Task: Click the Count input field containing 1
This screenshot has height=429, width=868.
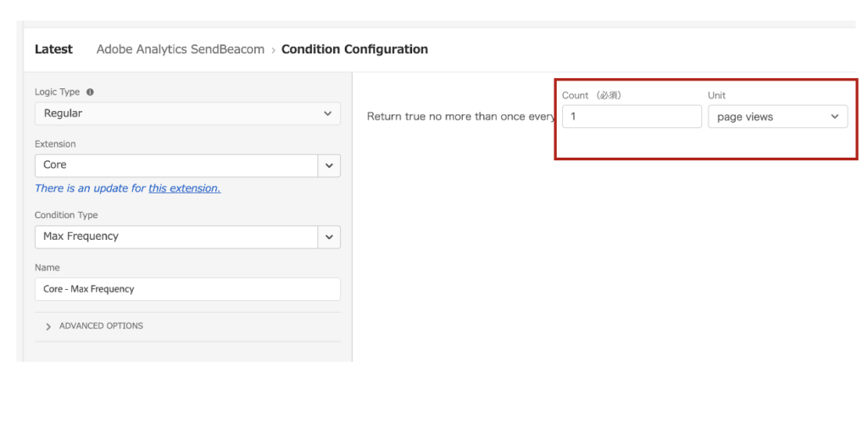Action: 632,117
